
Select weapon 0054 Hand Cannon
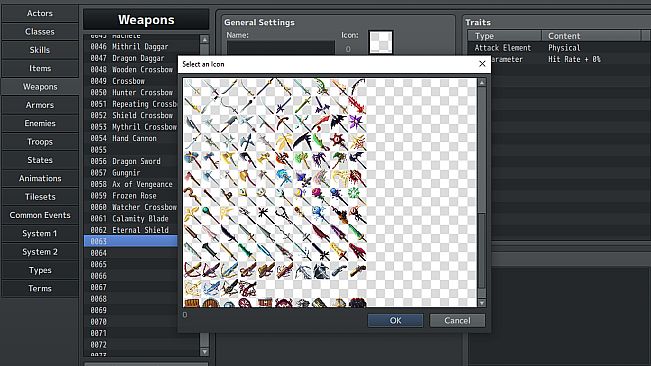click(131, 138)
